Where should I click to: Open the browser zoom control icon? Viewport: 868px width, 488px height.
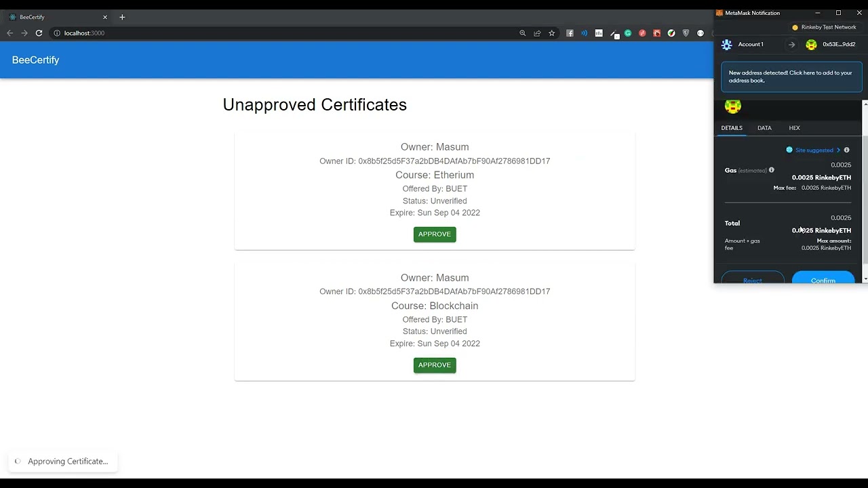tap(522, 33)
